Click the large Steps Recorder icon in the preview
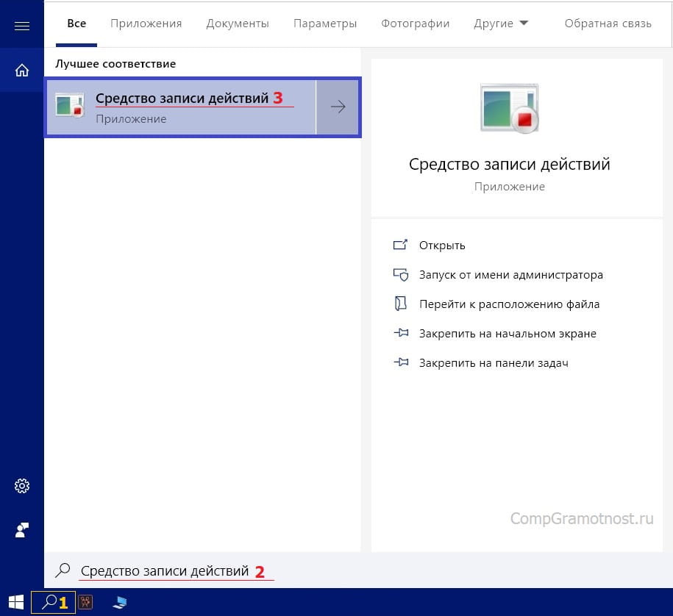 pos(509,107)
